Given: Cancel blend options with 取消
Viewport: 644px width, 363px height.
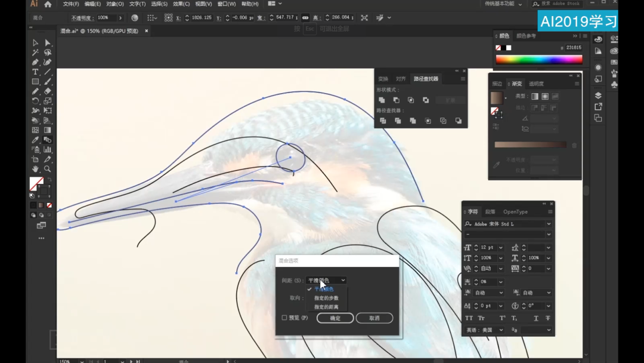Looking at the screenshot, I should [374, 318].
